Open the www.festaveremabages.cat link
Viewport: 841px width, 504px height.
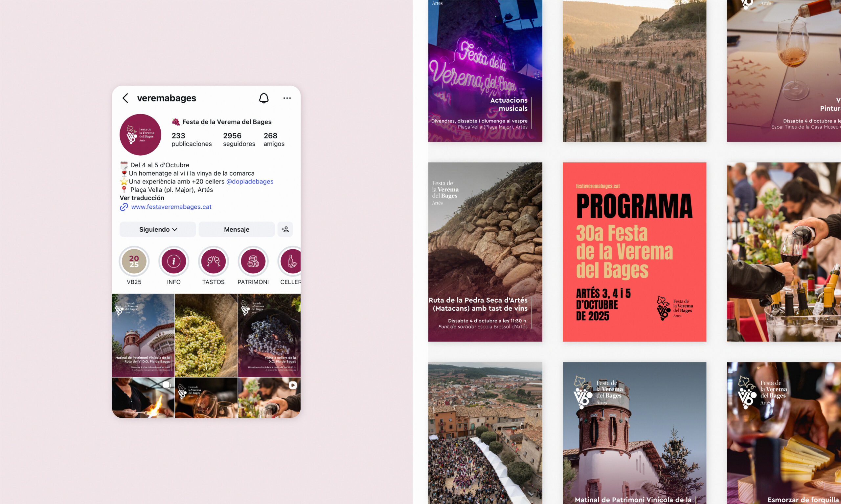[171, 207]
